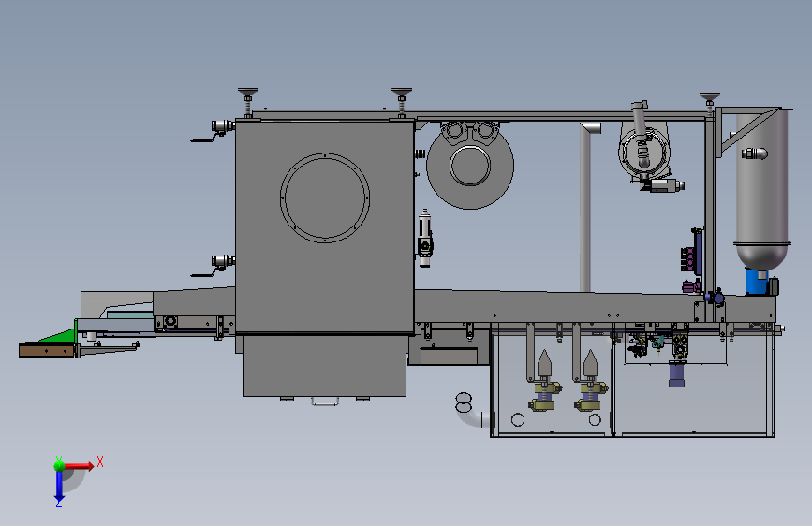
Task: Pick the left cone nozzle in lower cabinet
Action: pos(544,363)
